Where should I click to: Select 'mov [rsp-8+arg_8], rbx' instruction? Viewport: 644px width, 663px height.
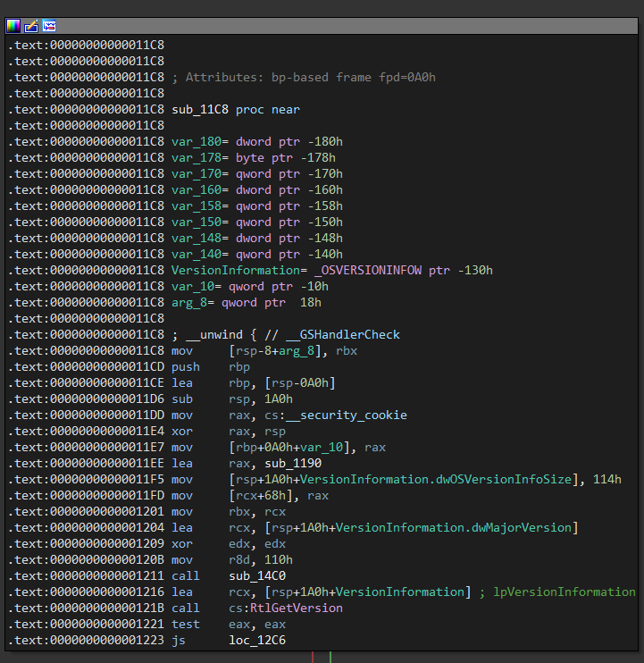[x=264, y=350]
